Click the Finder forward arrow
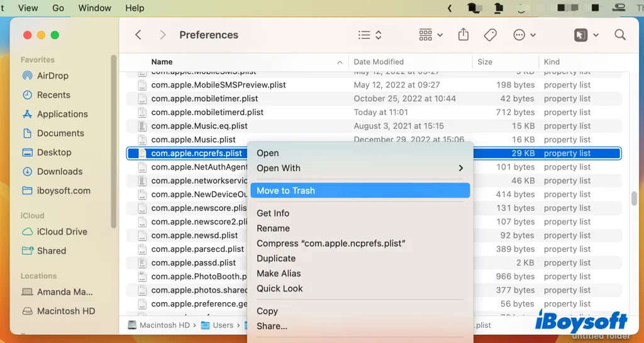Viewport: 644px width, 343px height. tap(162, 35)
